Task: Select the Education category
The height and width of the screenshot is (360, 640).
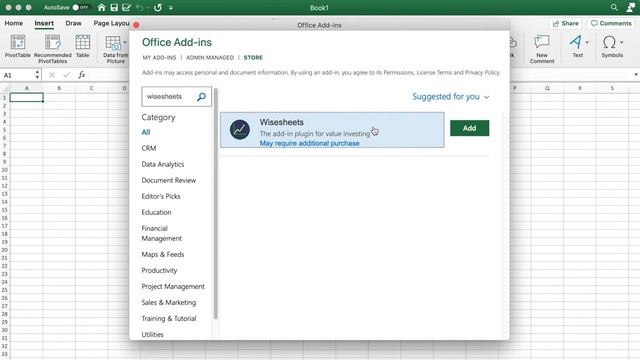Action: point(156,212)
